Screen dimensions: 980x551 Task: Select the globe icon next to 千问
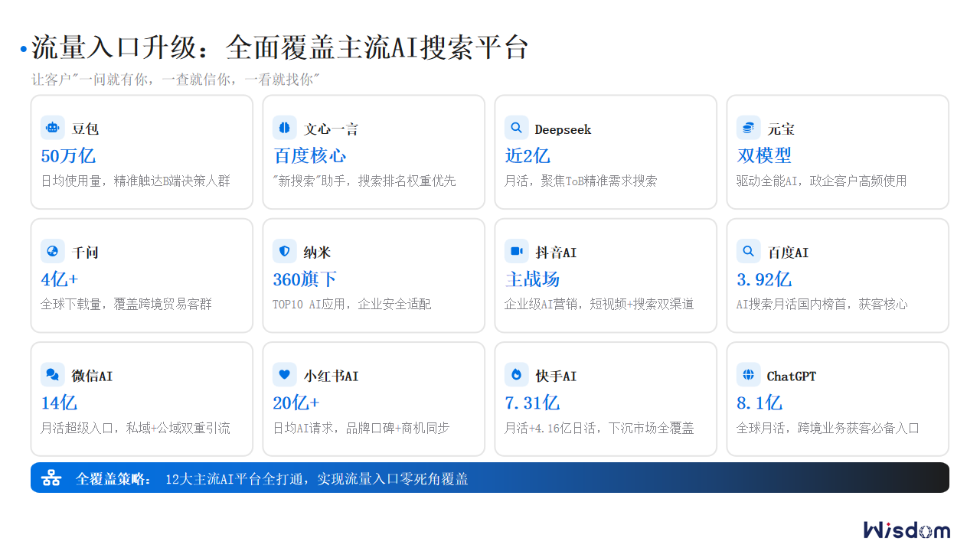[53, 251]
